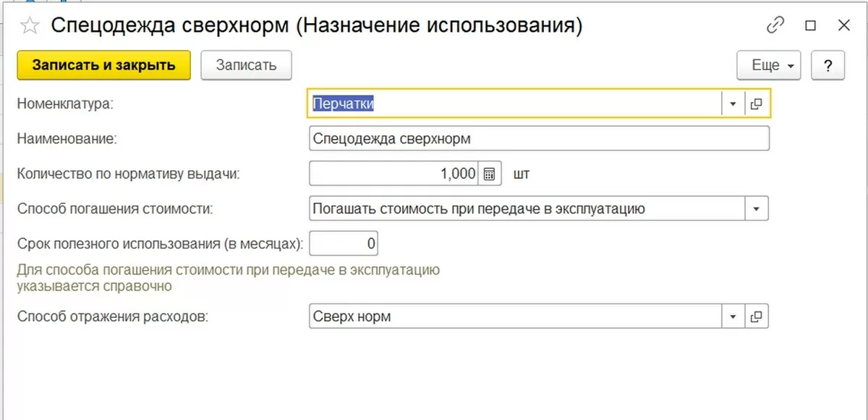Click the Номенклатура field with Перчатки
This screenshot has width=868, height=420.
pyautogui.click(x=515, y=104)
